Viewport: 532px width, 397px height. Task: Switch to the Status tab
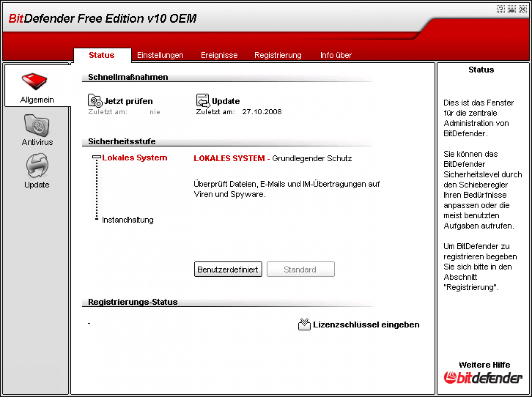click(102, 55)
